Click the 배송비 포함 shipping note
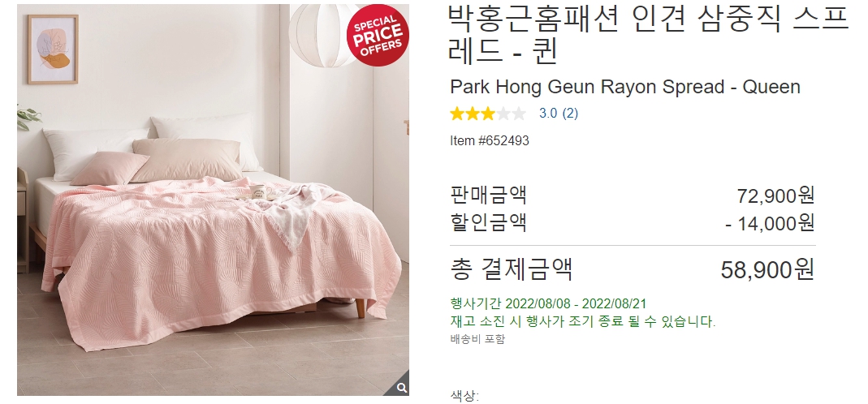Screen dimensions: 868x404 tap(477, 339)
